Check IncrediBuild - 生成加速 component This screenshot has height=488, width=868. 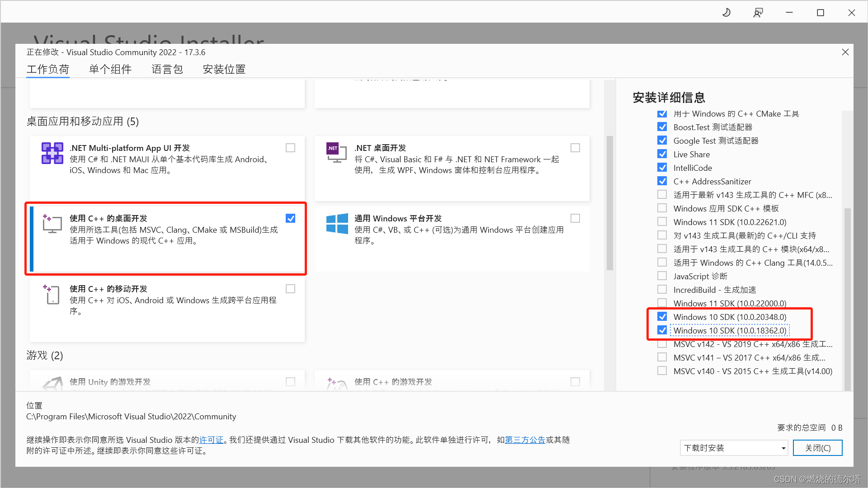click(662, 290)
